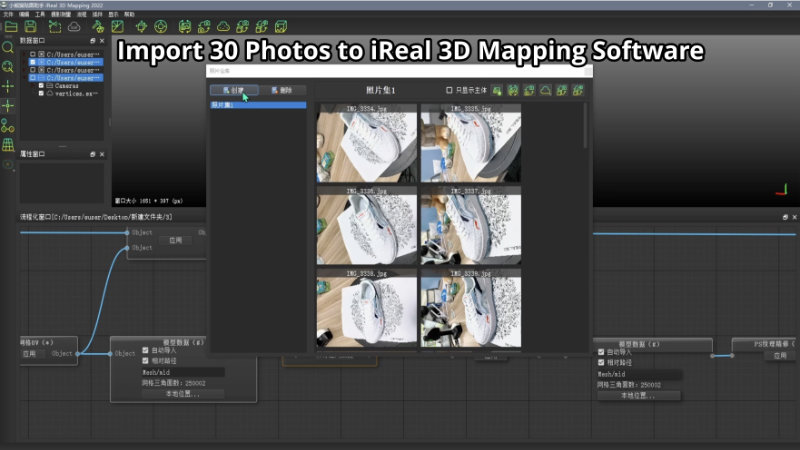Select thumbnail IMG_3334.jpg

pos(367,143)
